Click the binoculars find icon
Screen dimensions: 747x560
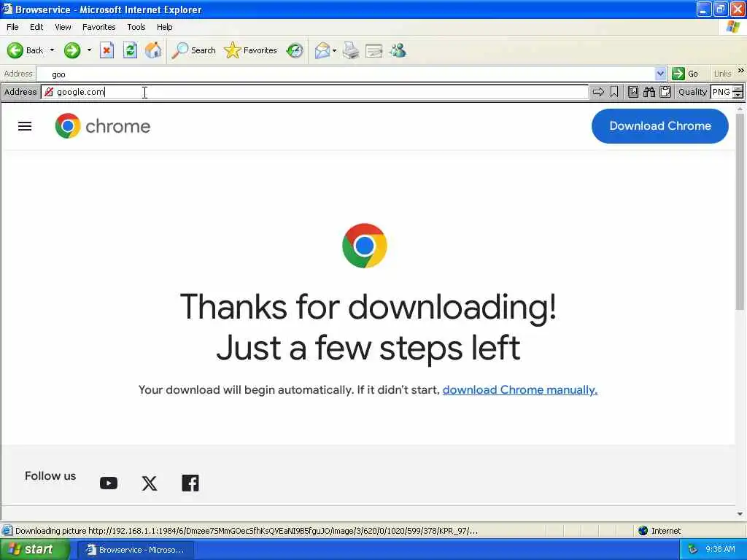pos(649,92)
